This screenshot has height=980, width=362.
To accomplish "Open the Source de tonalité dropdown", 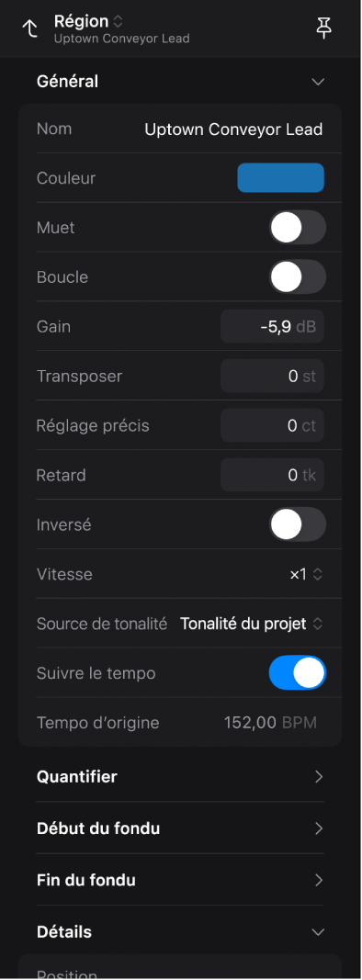I will [252, 624].
